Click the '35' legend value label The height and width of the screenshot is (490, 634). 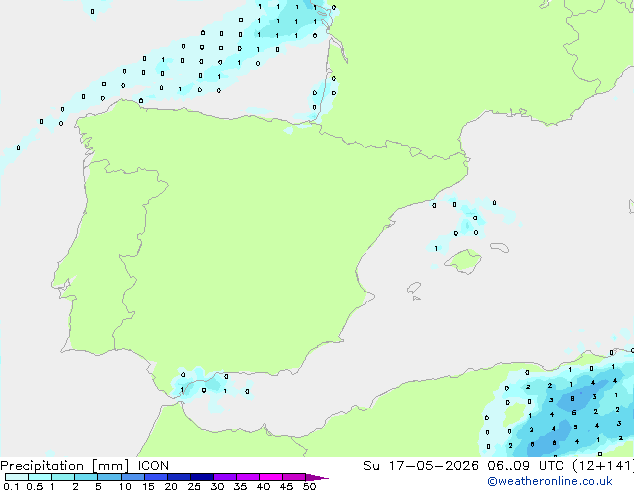(x=240, y=486)
